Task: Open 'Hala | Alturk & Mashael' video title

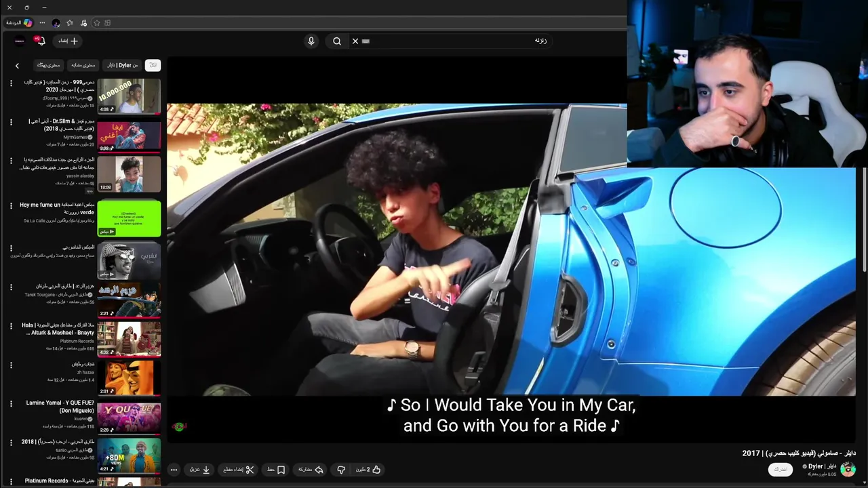Action: point(58,329)
